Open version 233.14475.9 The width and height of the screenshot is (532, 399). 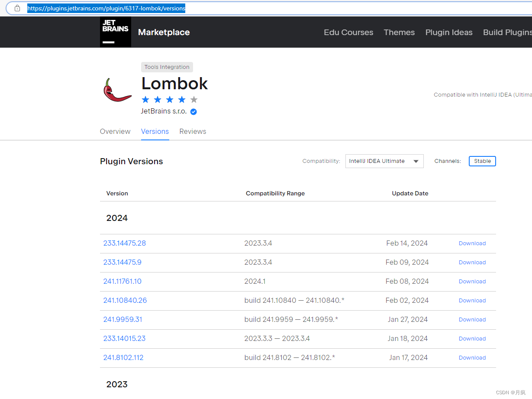123,263
